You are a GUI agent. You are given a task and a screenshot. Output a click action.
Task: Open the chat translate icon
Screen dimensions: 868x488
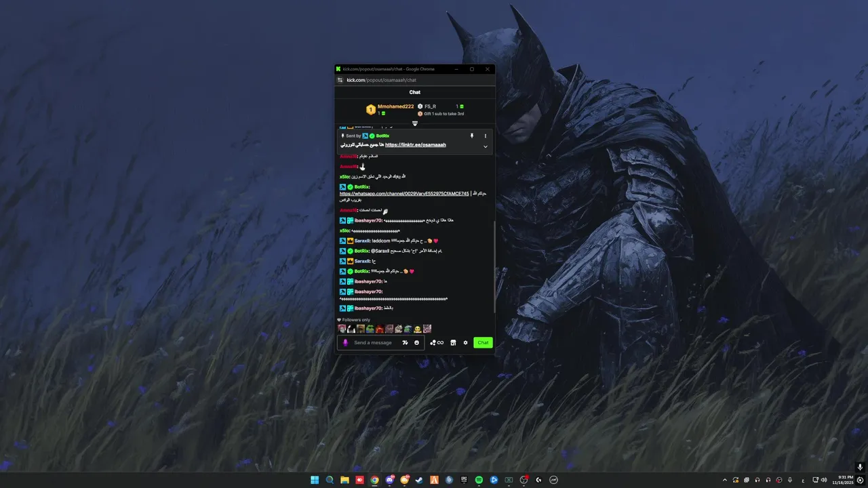(405, 343)
